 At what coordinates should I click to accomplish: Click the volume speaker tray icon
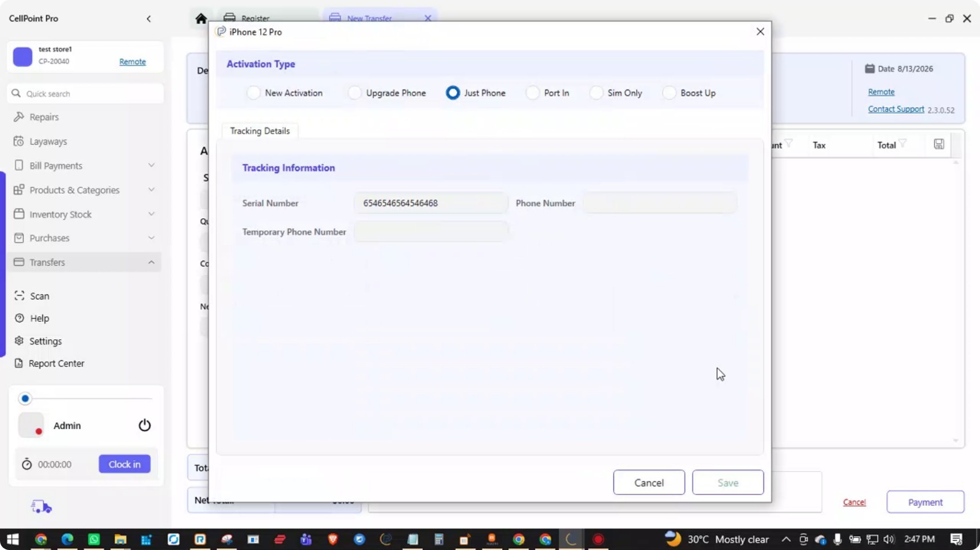click(889, 540)
